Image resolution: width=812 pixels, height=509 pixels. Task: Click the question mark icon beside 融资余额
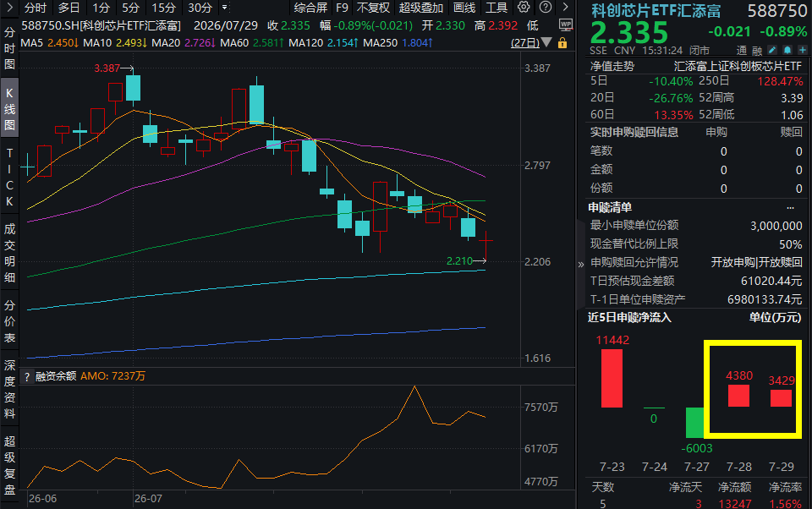[27, 376]
